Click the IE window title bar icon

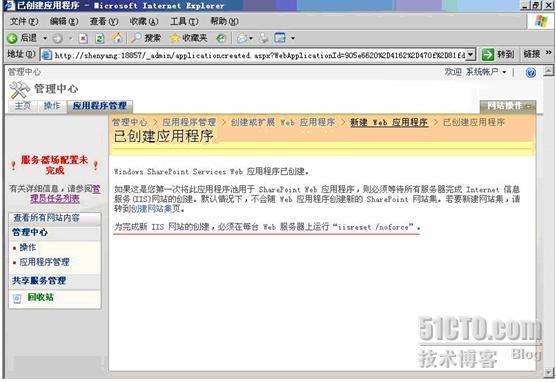pyautogui.click(x=9, y=6)
